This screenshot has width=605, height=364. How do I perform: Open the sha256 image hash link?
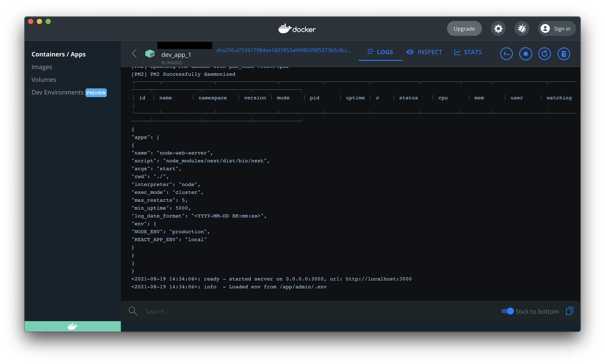[283, 50]
